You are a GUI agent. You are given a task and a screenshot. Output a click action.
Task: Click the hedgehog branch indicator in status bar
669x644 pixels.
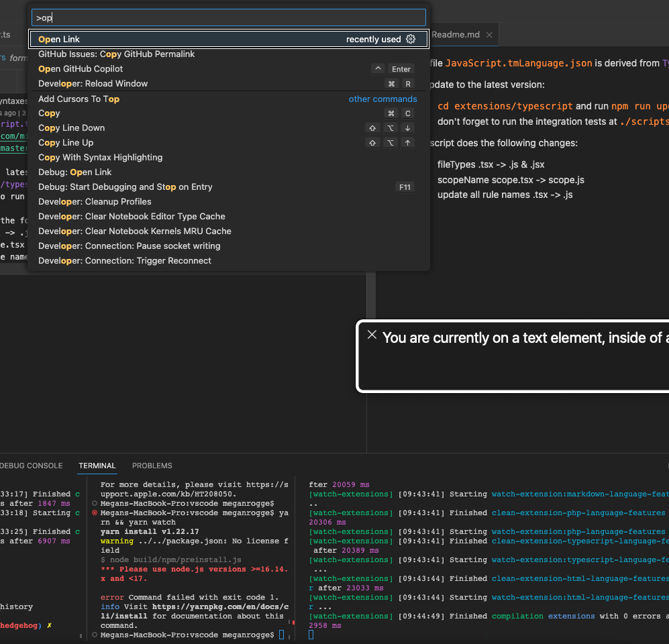(x=19, y=625)
